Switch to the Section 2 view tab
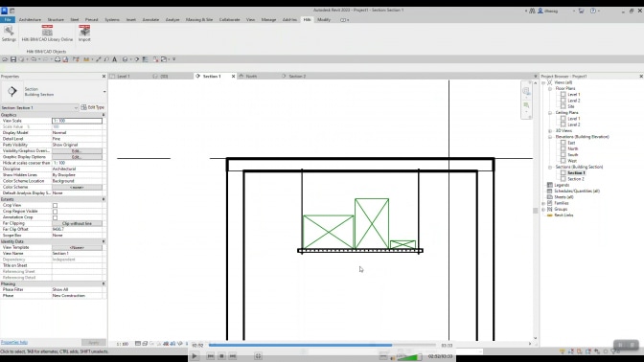 click(x=297, y=77)
